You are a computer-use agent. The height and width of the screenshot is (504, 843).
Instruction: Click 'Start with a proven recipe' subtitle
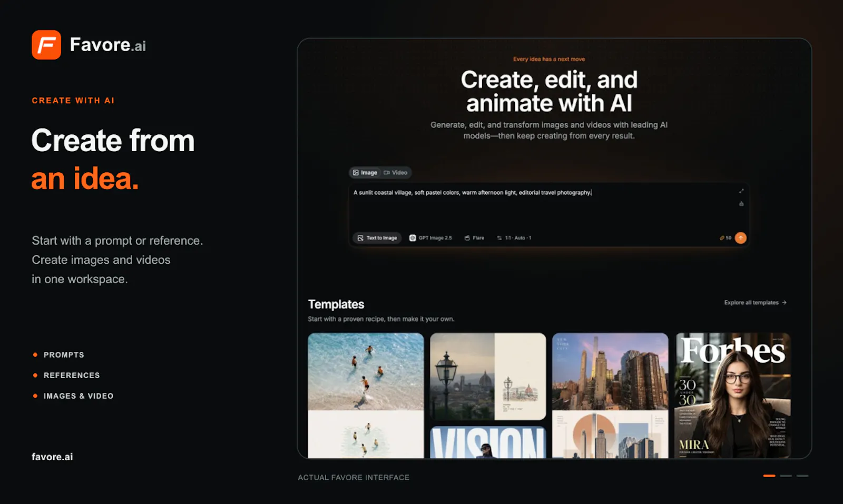tap(381, 319)
